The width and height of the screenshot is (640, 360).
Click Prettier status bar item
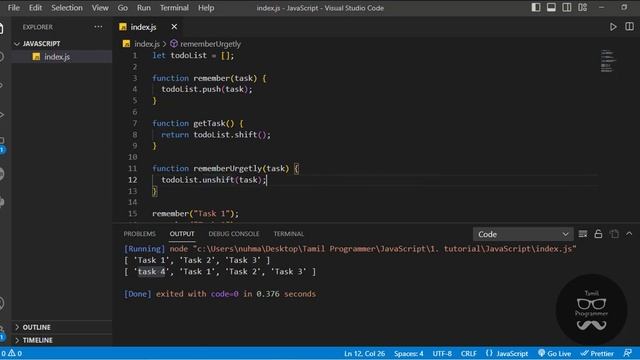(597, 353)
